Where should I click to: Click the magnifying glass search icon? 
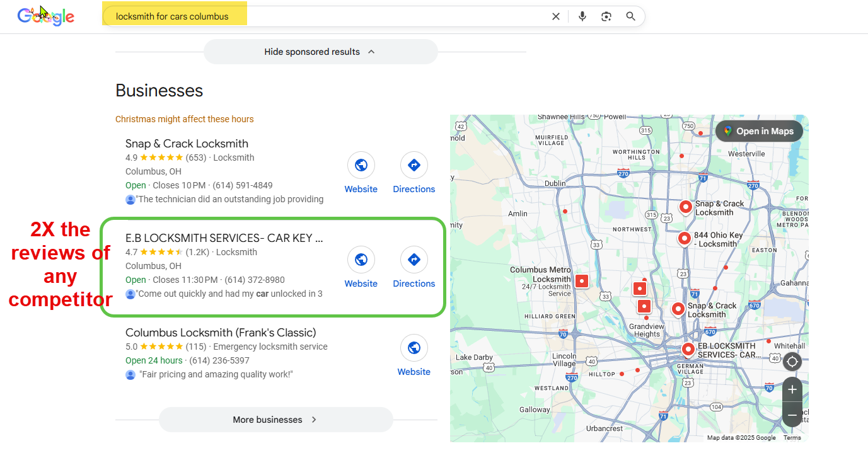tap(630, 16)
